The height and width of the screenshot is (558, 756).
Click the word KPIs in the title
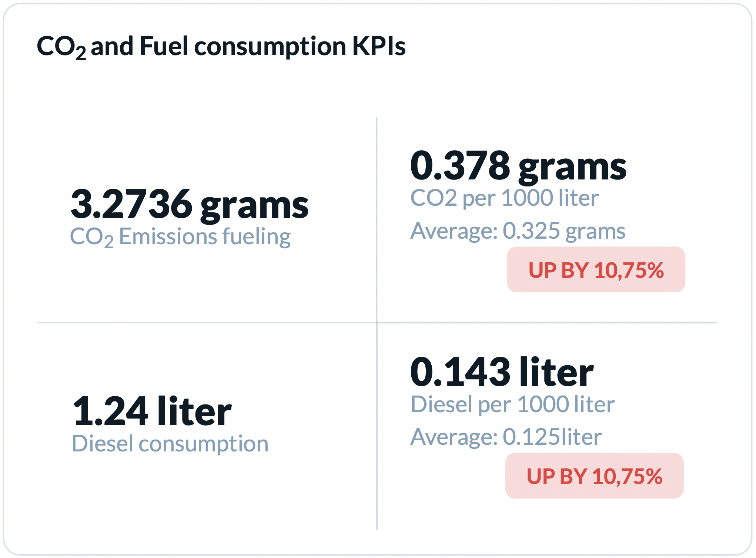coord(379,46)
